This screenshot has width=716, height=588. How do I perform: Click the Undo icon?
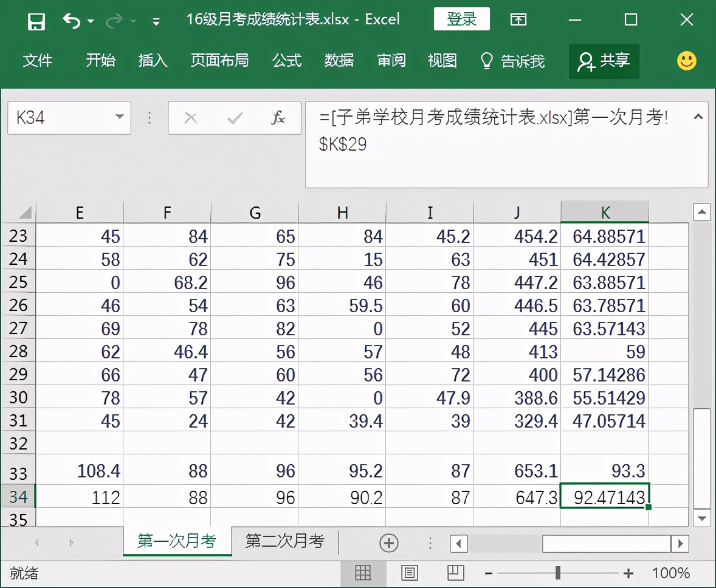pos(72,19)
